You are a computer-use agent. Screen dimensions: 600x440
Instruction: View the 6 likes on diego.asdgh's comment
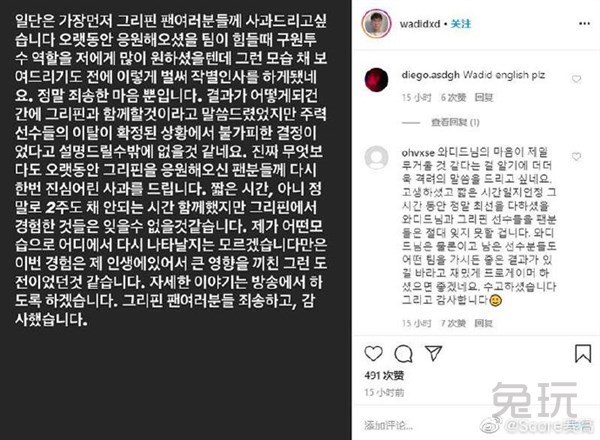click(453, 98)
